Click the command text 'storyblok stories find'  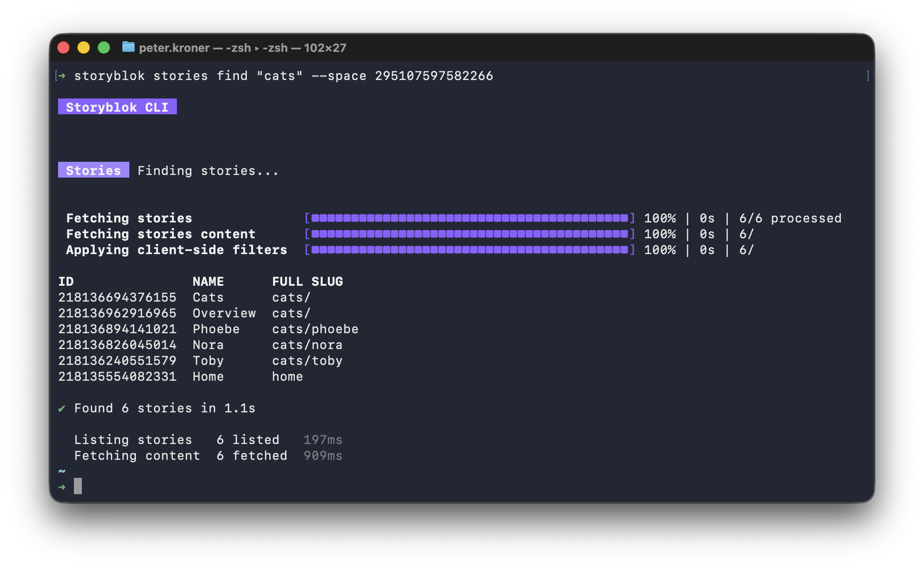point(161,76)
